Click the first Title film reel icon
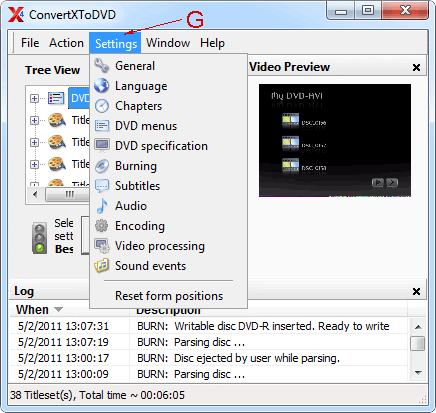 pyautogui.click(x=57, y=120)
